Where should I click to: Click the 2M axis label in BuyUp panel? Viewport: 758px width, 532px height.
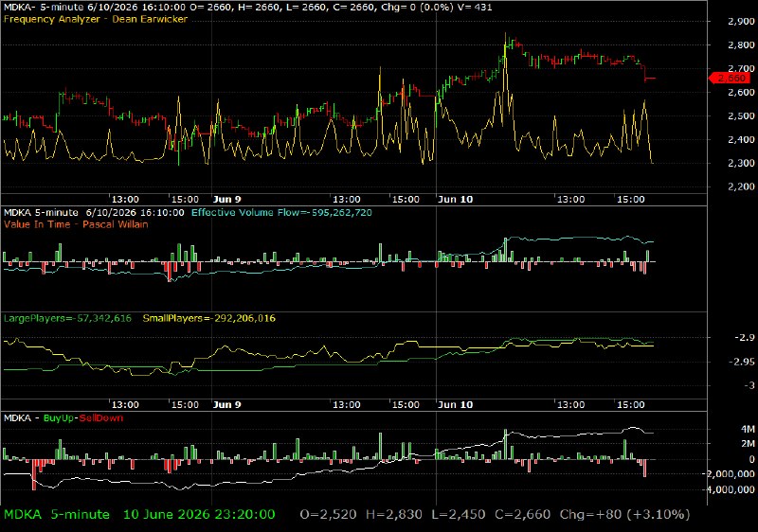coord(748,444)
